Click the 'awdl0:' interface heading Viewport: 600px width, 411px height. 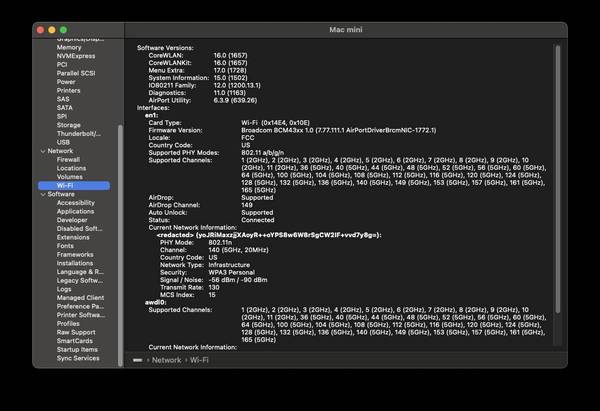(155, 302)
